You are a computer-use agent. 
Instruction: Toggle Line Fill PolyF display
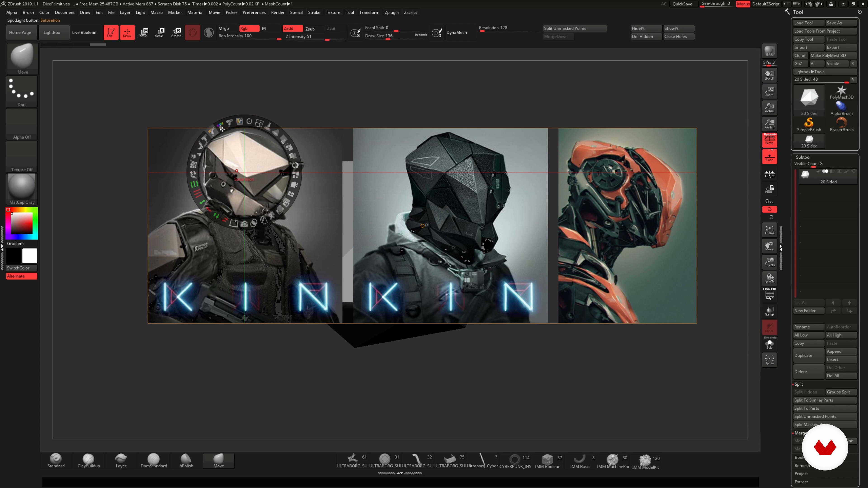[769, 294]
